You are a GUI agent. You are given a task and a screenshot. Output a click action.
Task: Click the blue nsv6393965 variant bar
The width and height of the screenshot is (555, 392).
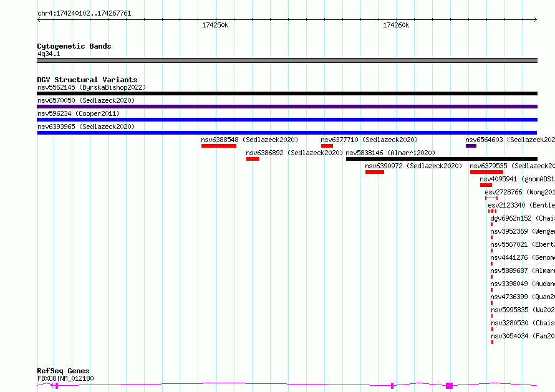point(287,133)
